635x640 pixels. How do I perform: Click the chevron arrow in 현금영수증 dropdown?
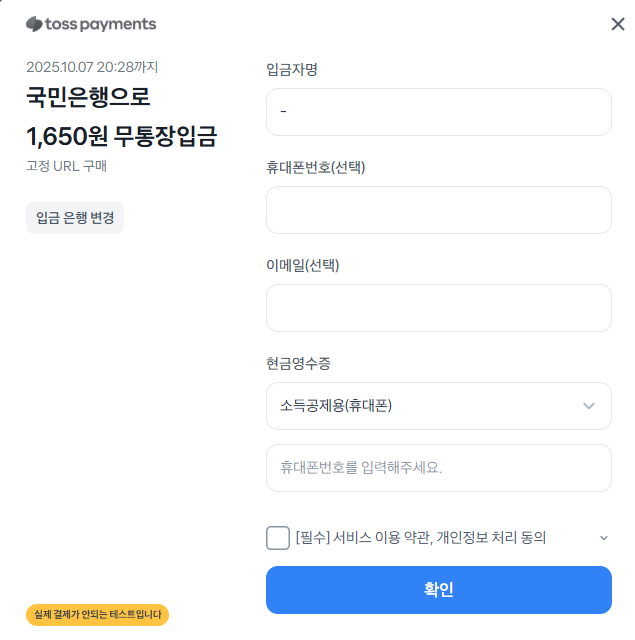(589, 406)
